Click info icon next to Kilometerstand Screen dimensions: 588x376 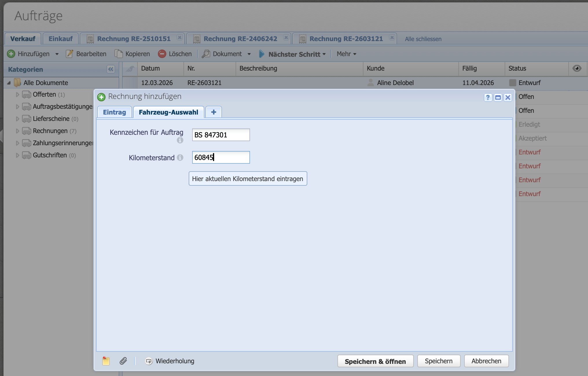point(180,157)
